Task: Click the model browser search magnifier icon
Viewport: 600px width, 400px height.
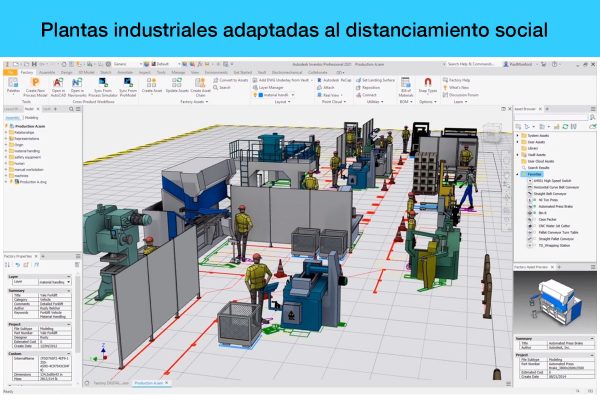Action: coord(71,109)
